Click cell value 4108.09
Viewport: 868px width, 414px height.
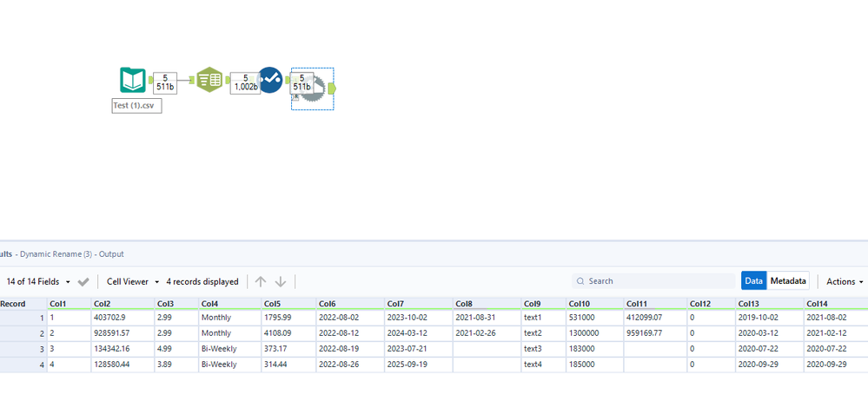coord(289,333)
